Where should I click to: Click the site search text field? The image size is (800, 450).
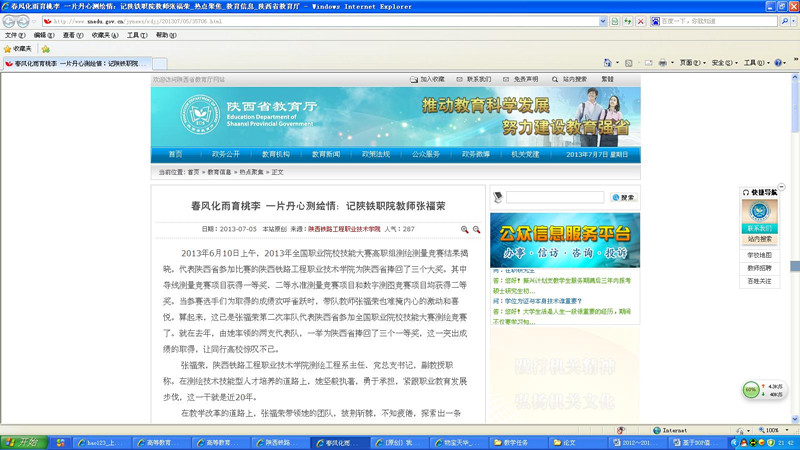click(x=555, y=198)
